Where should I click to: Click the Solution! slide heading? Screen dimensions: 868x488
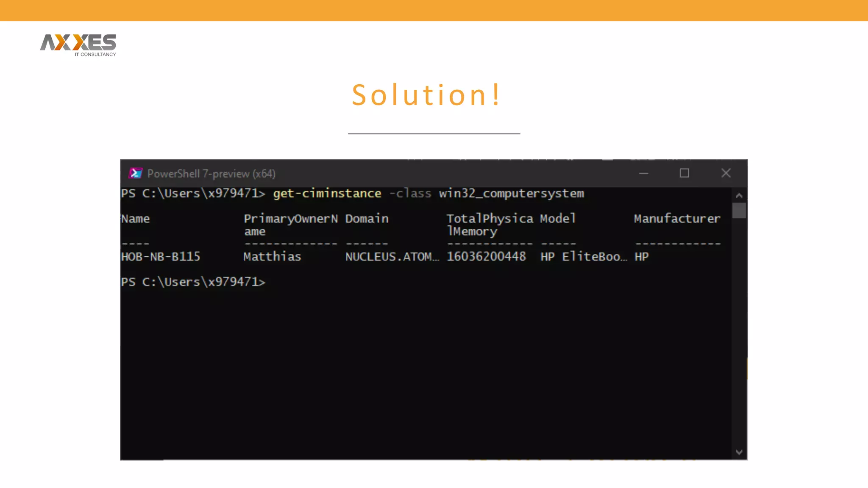[x=426, y=95]
